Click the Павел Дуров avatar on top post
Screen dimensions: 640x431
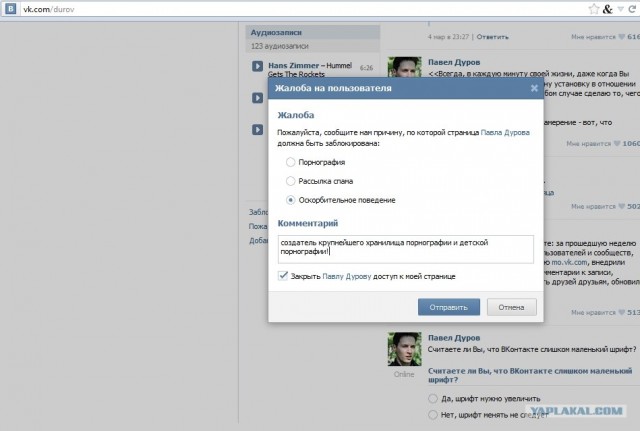click(x=404, y=67)
